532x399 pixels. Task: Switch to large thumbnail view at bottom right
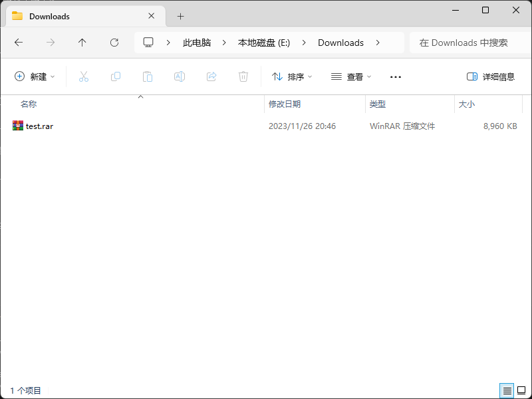521,390
